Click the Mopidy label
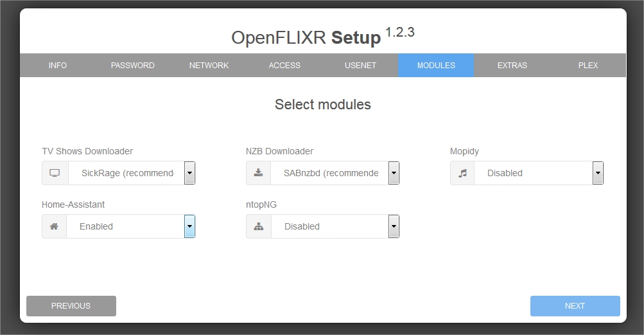Viewport: 644px width, 335px height. click(x=464, y=152)
